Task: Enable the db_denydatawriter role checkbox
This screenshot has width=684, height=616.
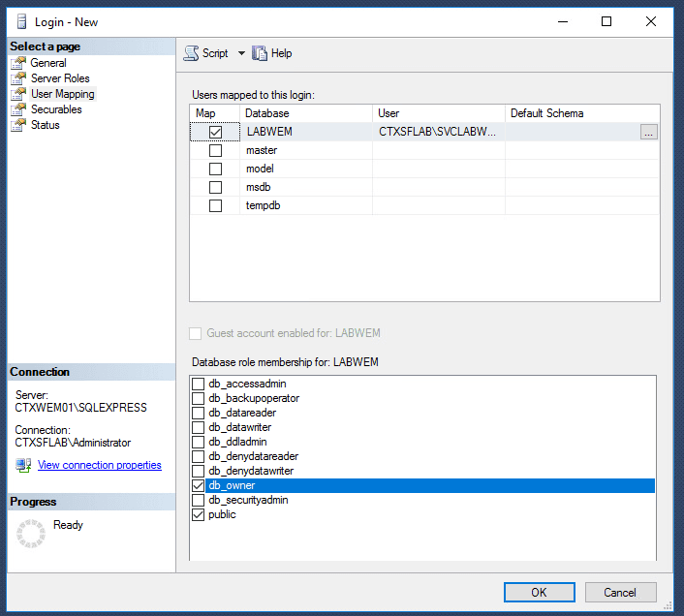Action: click(198, 471)
